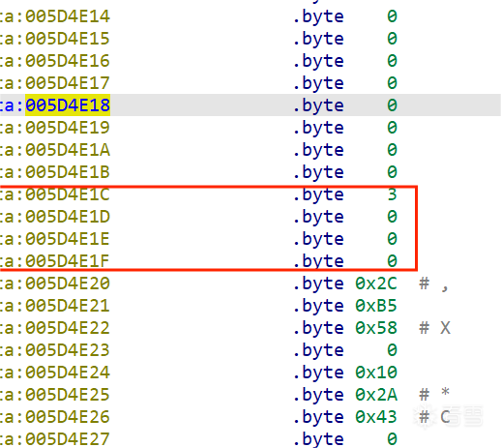This screenshot has width=501, height=448.
Task: Select highlighted address 005D4E18
Action: tap(68, 105)
